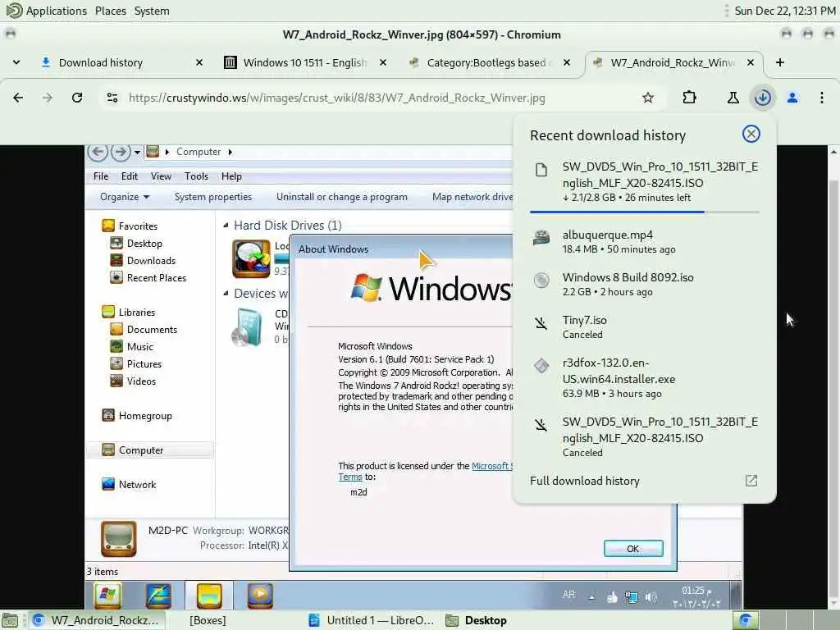Close the Recent download history popup
Image resolution: width=840 pixels, height=630 pixels.
click(751, 134)
